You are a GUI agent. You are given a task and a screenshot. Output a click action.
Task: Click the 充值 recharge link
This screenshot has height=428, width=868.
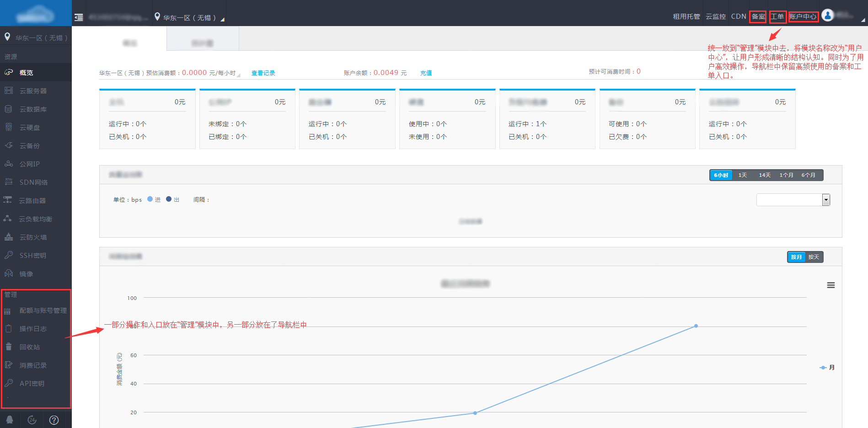[x=426, y=73]
